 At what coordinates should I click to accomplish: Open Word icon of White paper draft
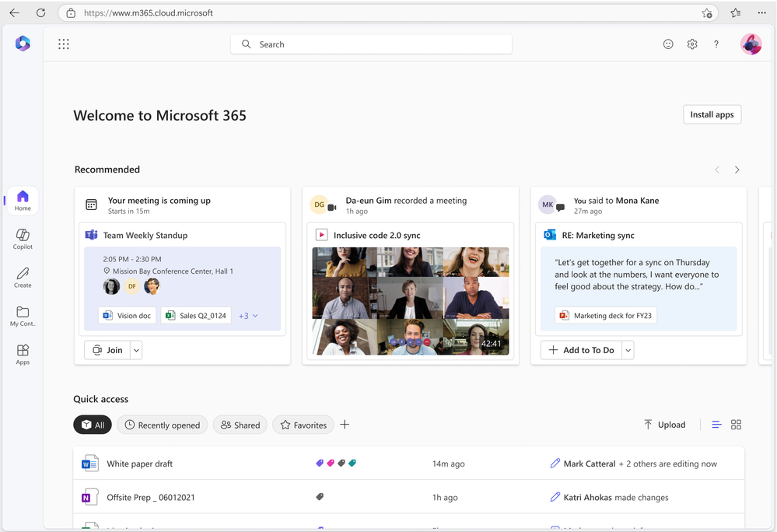pos(89,463)
